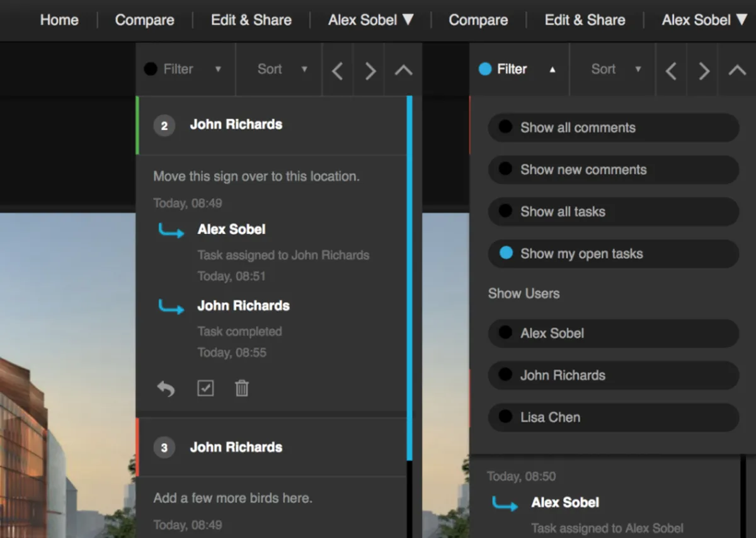Click the trash delete icon under comment 2
The width and height of the screenshot is (756, 538).
[242, 388]
